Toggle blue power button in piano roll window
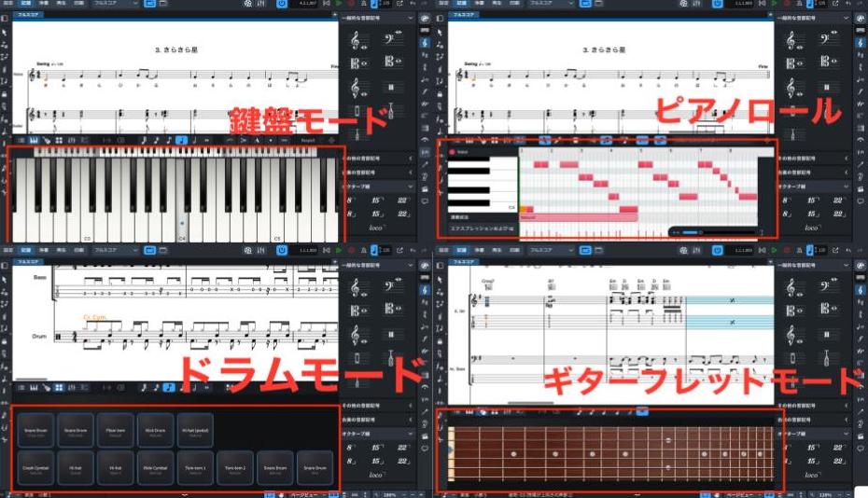 [718, 4]
